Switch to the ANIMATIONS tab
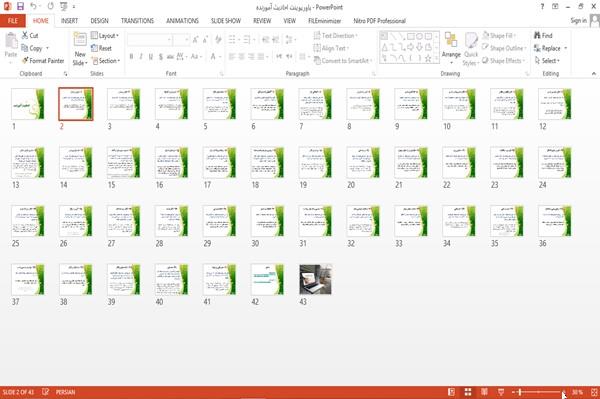600x399 pixels. pyautogui.click(x=182, y=21)
